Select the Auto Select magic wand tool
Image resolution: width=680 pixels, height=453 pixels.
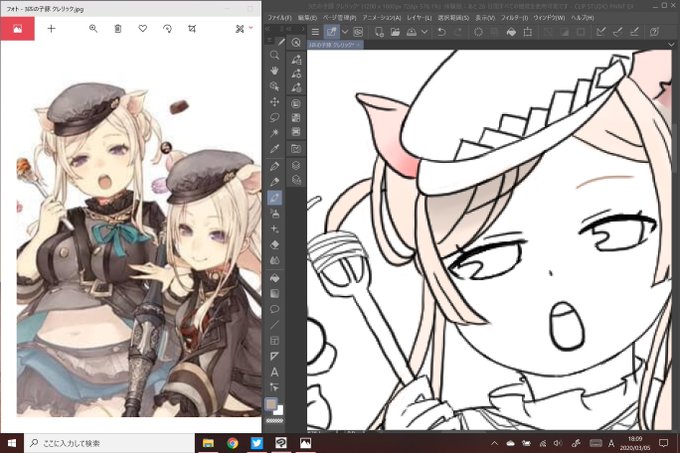[x=274, y=133]
